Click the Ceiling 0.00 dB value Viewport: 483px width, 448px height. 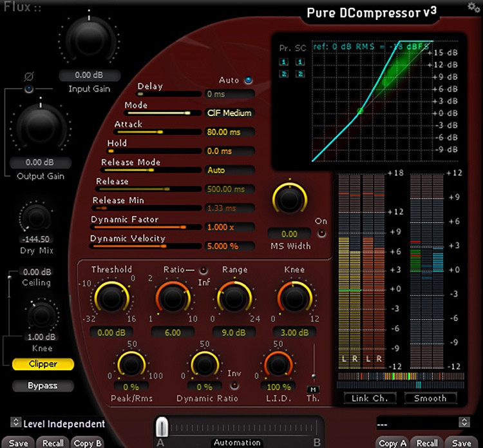pos(36,272)
